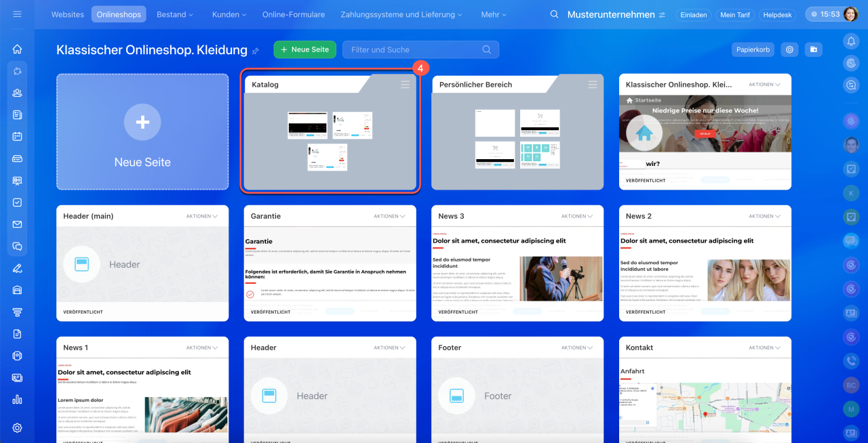Expand Zahlungssysteme und Lieferung dropdown
The width and height of the screenshot is (868, 443).
coord(401,14)
